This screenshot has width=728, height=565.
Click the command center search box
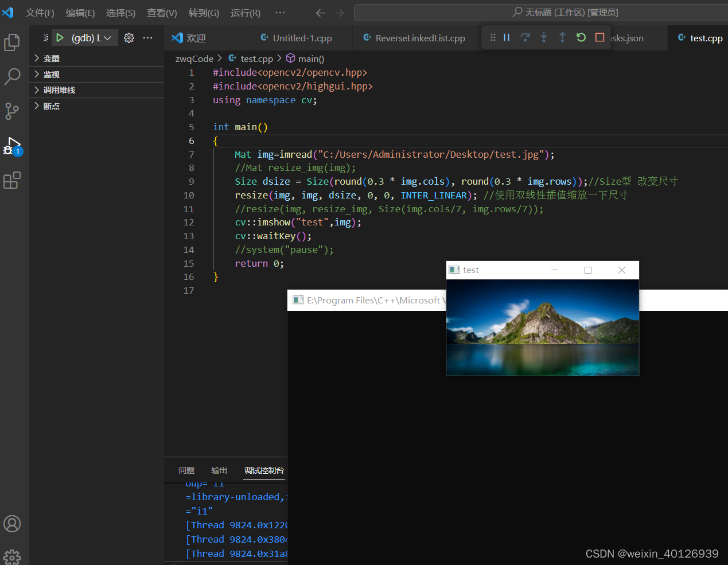pyautogui.click(x=541, y=12)
